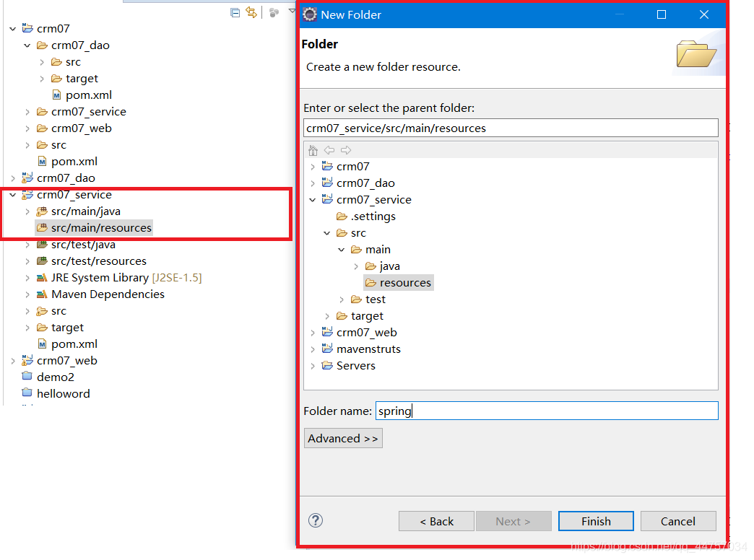Click the forward arrow icon in dialog tree toolbar
Image resolution: width=754 pixels, height=560 pixels.
(346, 150)
